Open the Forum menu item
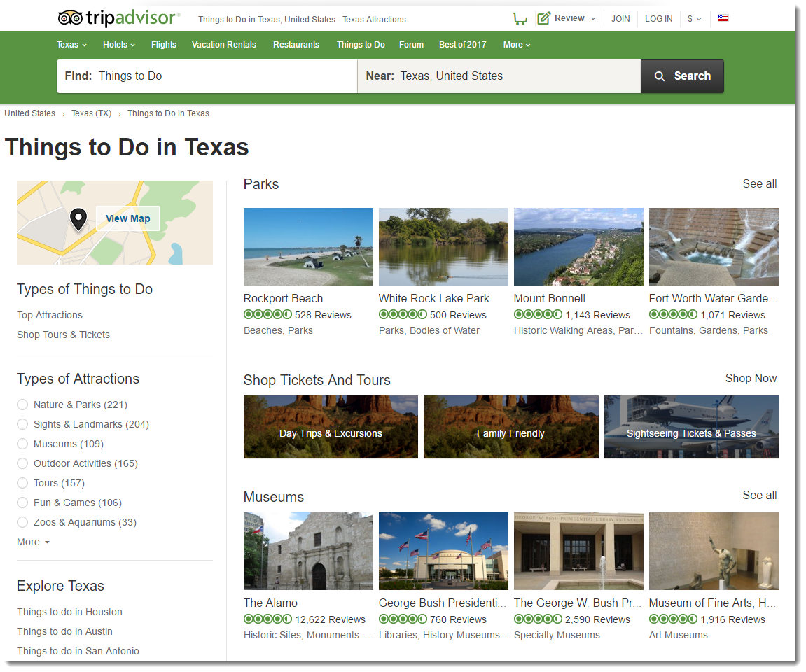 [411, 45]
